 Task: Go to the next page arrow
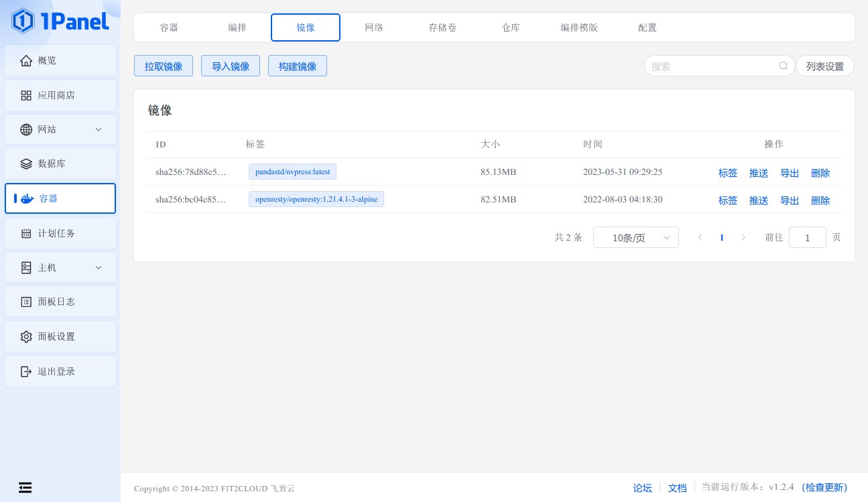point(743,237)
